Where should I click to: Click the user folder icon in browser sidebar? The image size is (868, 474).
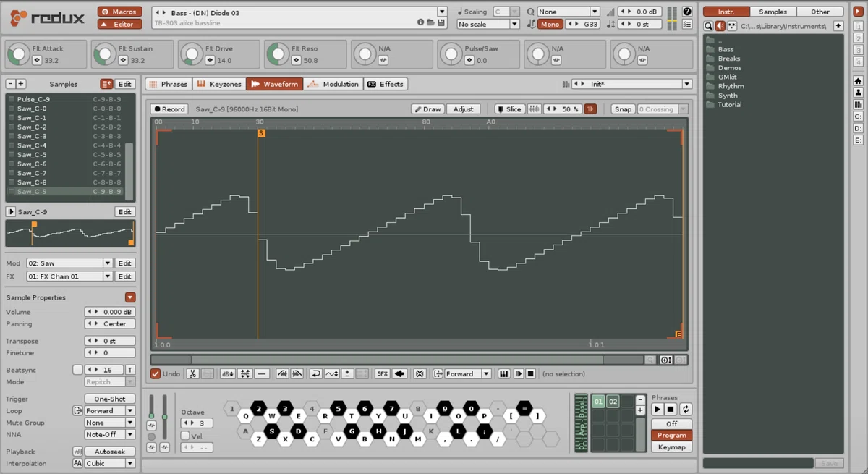pos(858,92)
